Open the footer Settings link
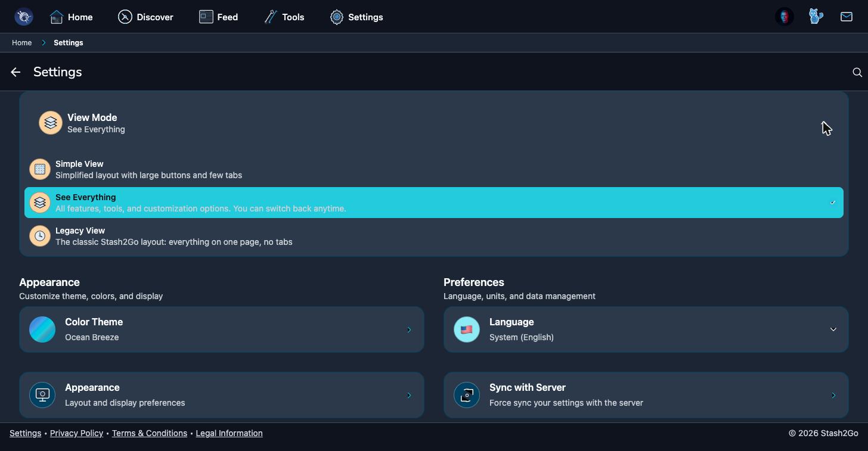 26,433
